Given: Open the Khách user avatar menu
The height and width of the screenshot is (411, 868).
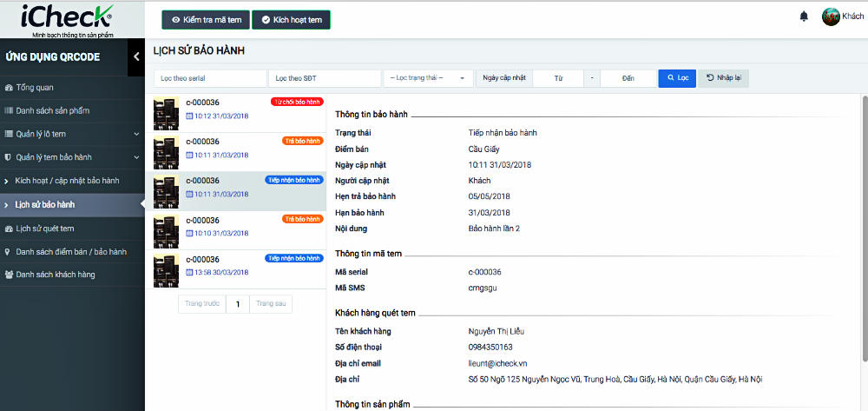Looking at the screenshot, I should [831, 17].
